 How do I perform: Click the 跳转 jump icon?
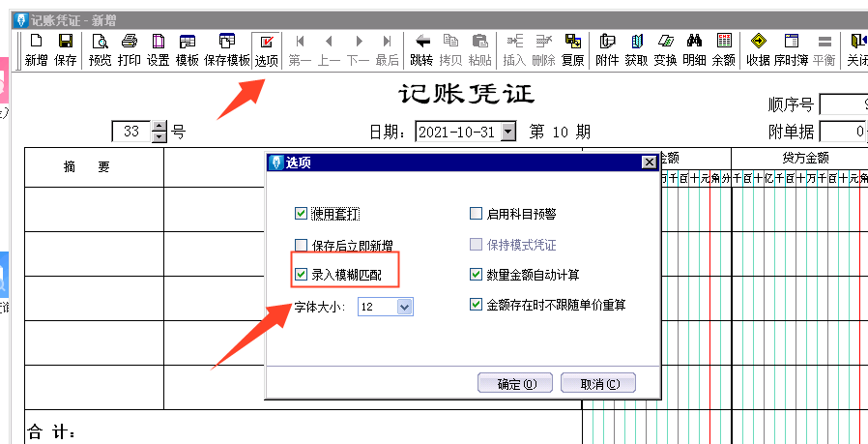tap(421, 49)
